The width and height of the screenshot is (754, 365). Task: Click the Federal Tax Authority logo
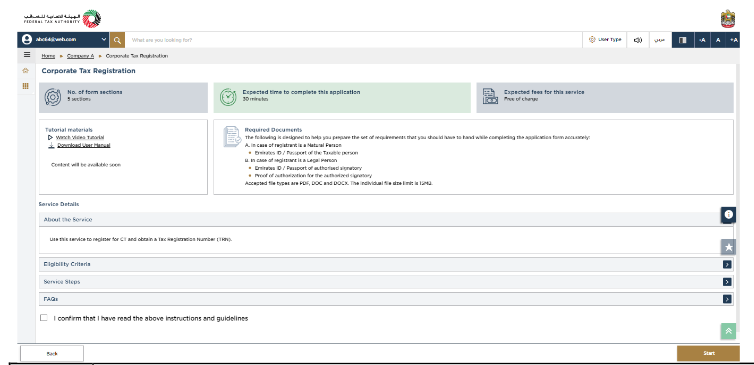pyautogui.click(x=62, y=19)
